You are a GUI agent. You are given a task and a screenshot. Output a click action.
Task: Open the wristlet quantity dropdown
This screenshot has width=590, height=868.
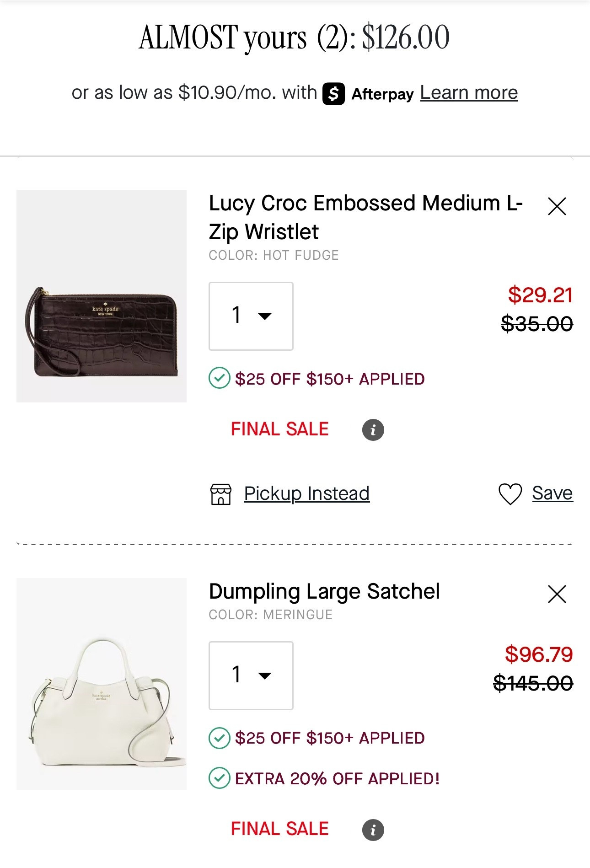click(x=251, y=315)
